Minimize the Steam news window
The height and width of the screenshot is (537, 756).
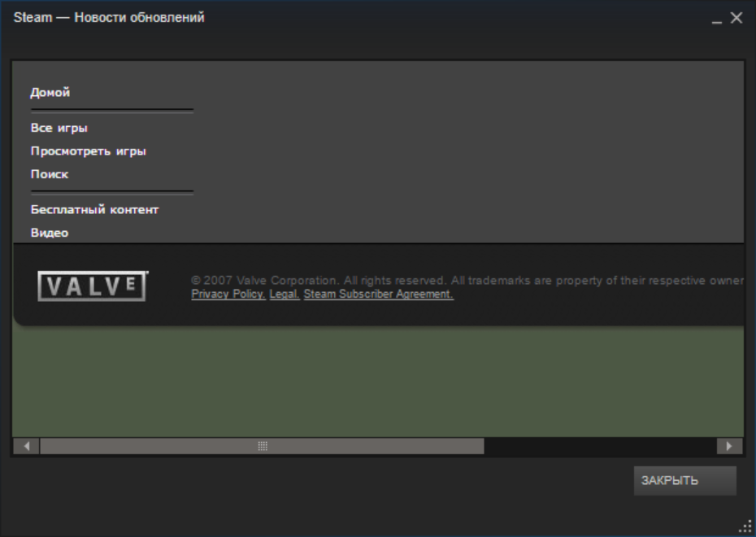717,19
